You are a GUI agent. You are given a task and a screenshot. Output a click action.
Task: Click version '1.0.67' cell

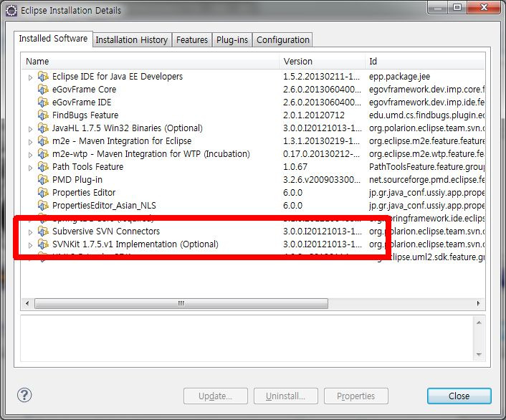[x=295, y=167]
